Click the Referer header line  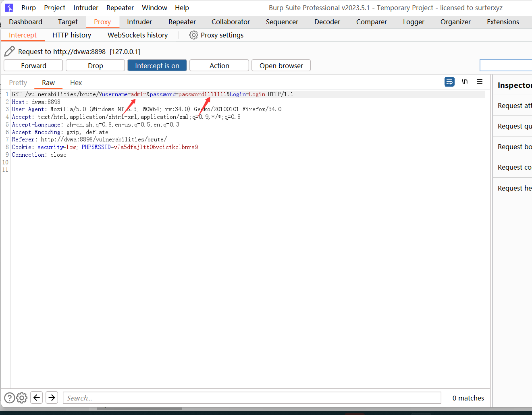click(x=89, y=139)
